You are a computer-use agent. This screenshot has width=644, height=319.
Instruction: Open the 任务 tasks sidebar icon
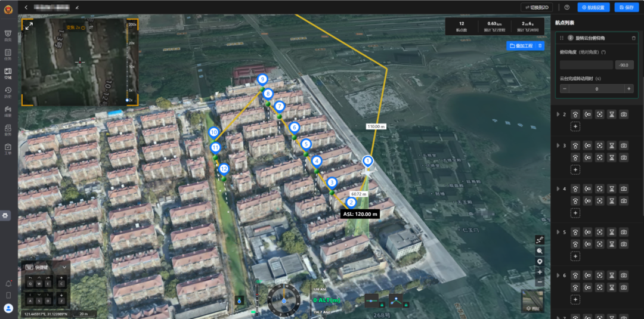point(8,54)
